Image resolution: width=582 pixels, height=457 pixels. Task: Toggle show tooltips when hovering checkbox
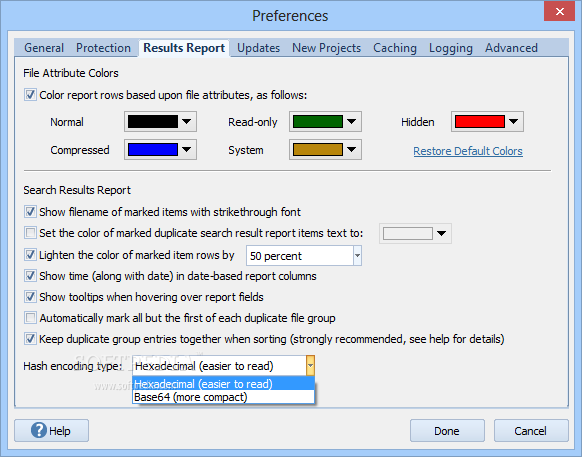[x=30, y=297]
